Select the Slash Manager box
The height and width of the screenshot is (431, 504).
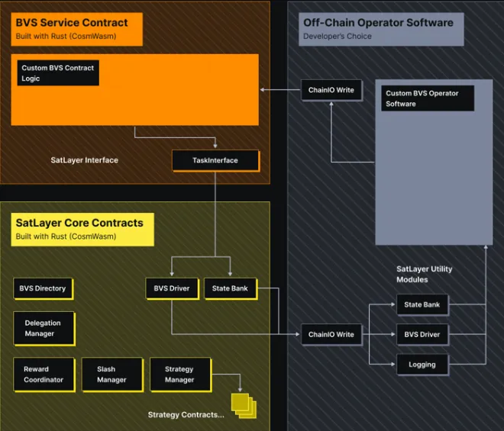[111, 375]
